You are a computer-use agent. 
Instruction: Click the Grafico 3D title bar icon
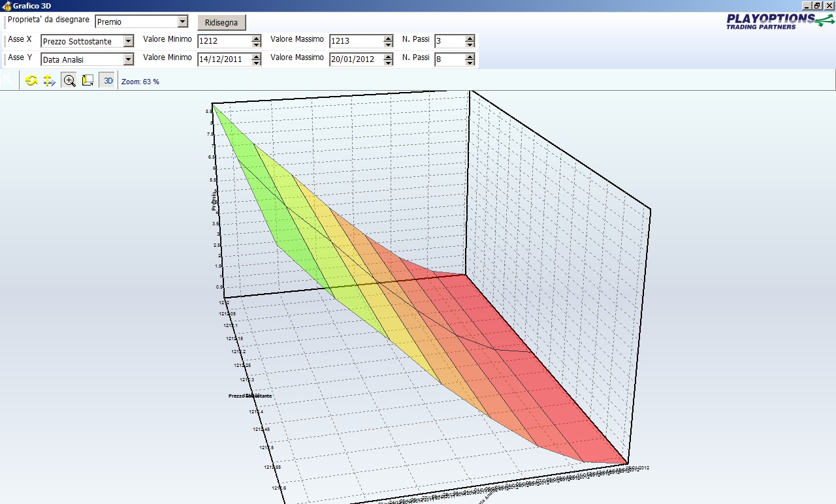pos(6,5)
